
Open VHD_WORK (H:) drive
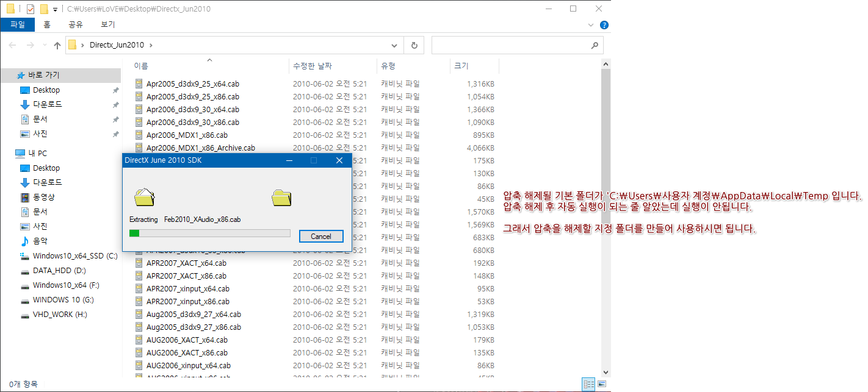61,314
